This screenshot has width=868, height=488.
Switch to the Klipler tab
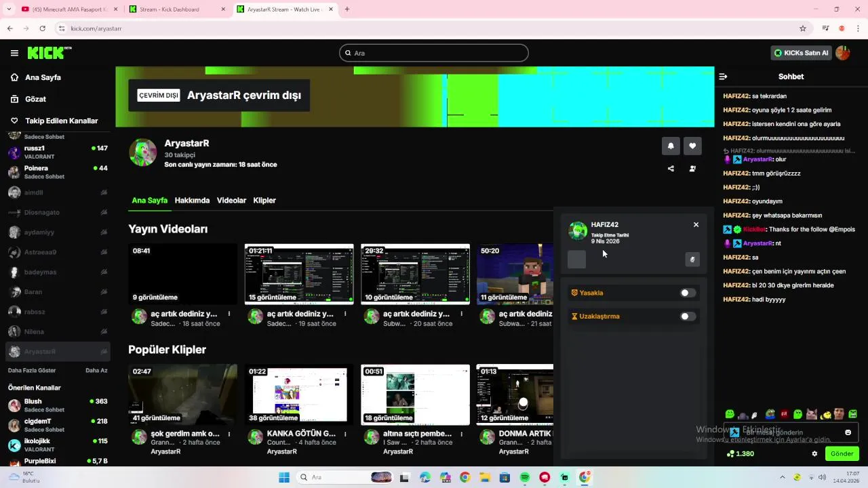click(264, 201)
